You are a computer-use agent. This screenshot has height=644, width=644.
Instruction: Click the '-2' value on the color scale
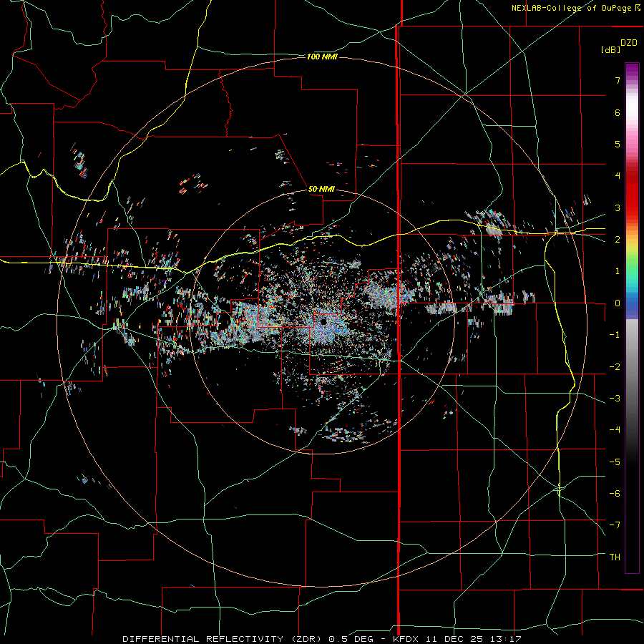[x=615, y=366]
